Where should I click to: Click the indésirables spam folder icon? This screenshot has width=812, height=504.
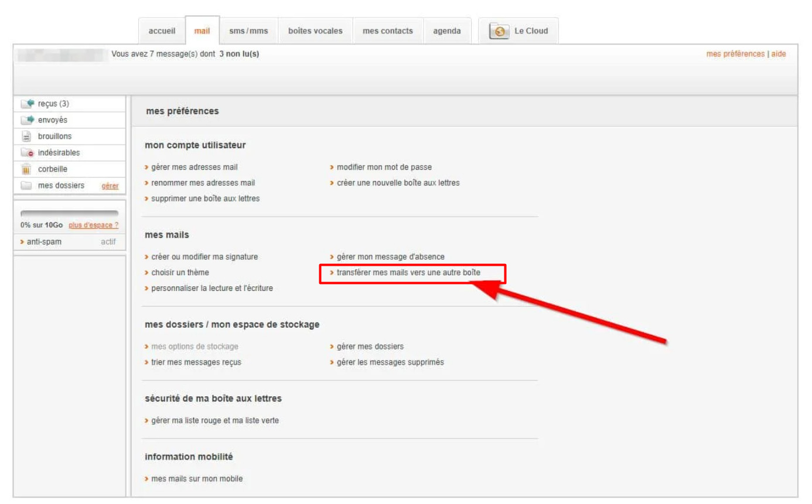coord(27,153)
